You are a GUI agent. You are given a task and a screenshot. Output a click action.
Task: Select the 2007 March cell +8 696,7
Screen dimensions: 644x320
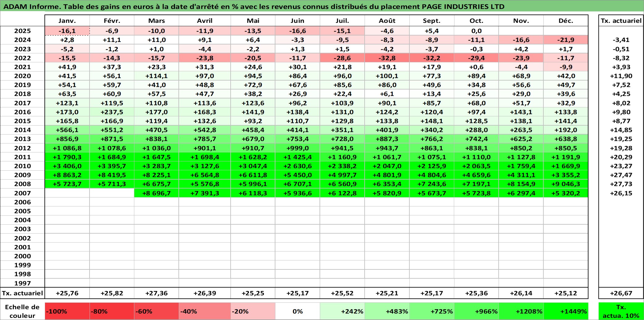tap(157, 193)
